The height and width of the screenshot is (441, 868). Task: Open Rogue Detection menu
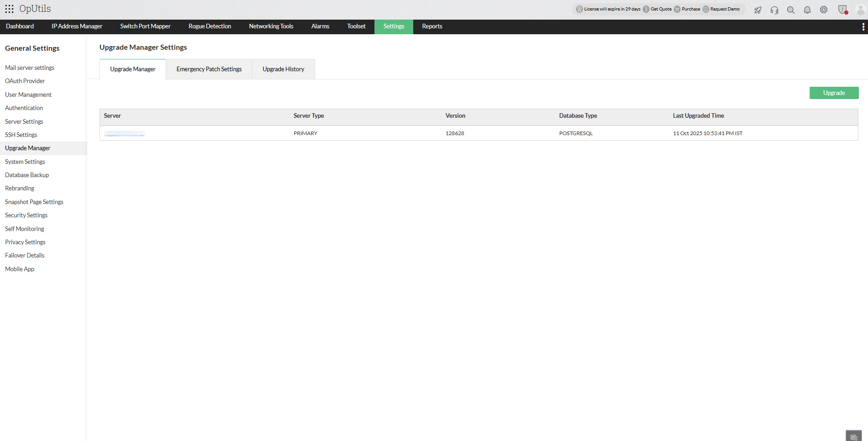(x=210, y=26)
